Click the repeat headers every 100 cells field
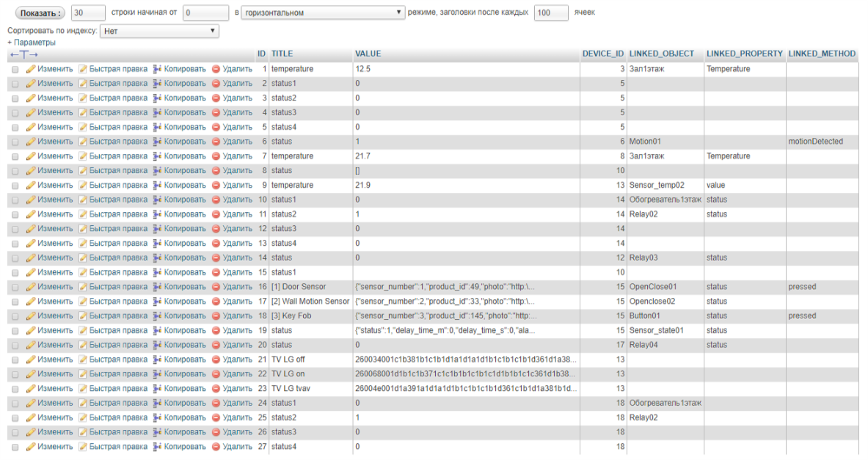Viewport: 868px width, 460px height. point(550,12)
